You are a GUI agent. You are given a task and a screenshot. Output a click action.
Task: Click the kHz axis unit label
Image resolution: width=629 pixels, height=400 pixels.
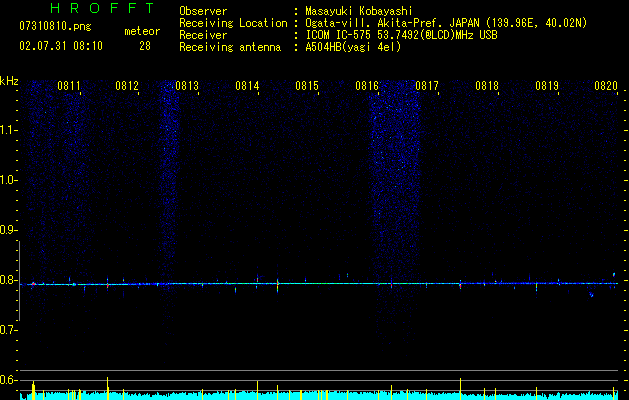tap(9, 81)
